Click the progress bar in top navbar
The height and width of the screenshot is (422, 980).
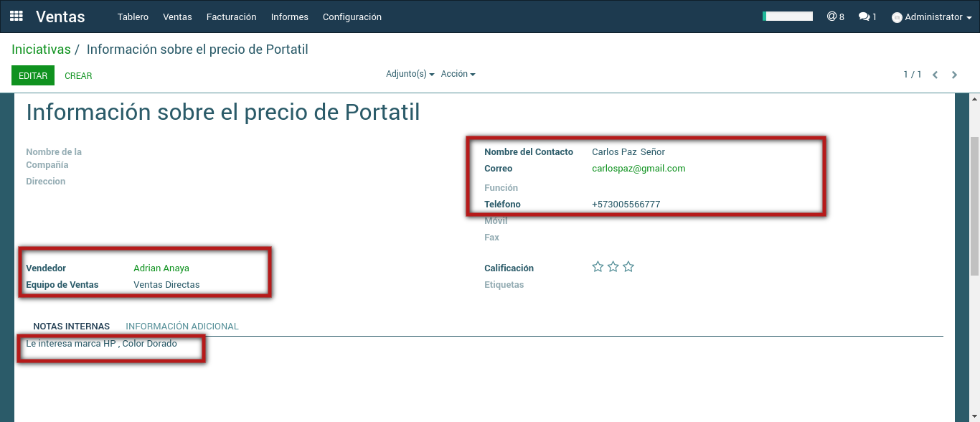tap(787, 16)
